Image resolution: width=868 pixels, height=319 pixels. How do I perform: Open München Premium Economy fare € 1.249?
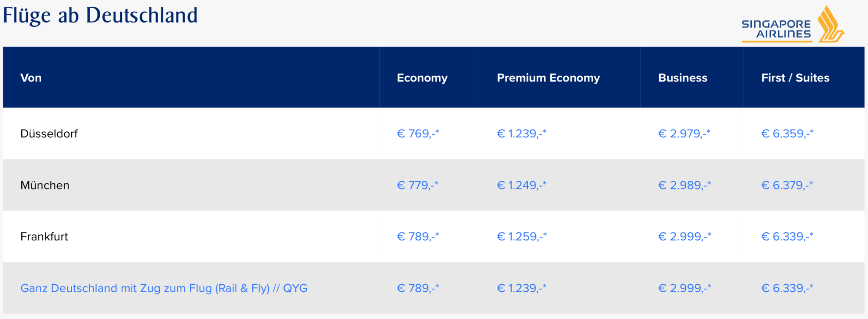pyautogui.click(x=521, y=185)
